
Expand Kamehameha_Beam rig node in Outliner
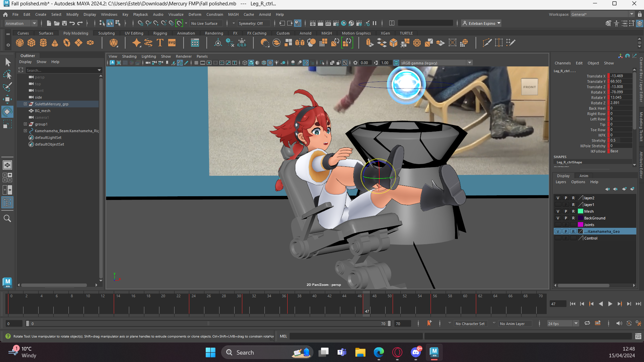[x=25, y=131]
